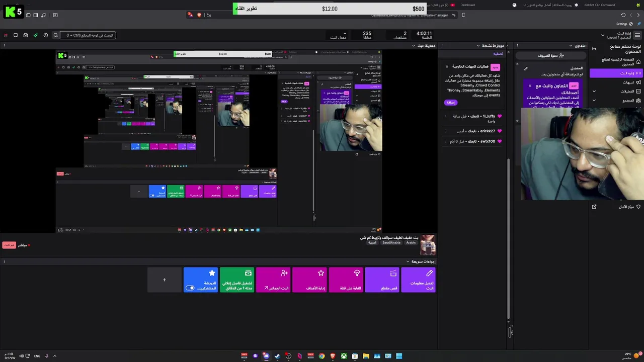Select Stream Manager (إدارة البث) in sidebar
The height and width of the screenshot is (362, 644).
pyautogui.click(x=616, y=73)
